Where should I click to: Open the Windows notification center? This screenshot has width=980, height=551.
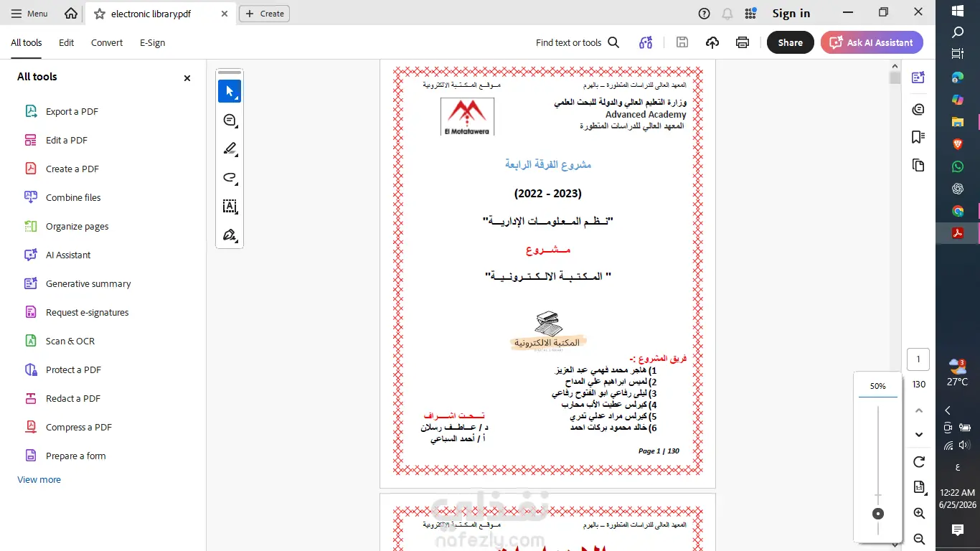[x=958, y=530]
